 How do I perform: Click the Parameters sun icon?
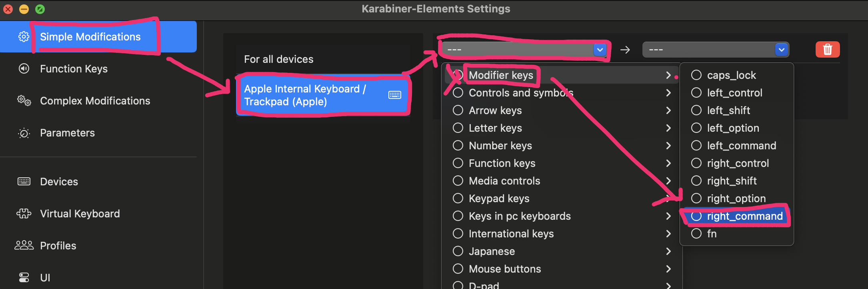[24, 133]
